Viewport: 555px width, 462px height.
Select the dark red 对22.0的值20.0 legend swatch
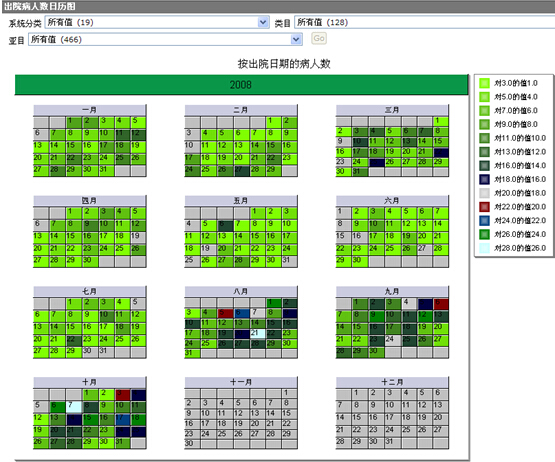pos(484,207)
